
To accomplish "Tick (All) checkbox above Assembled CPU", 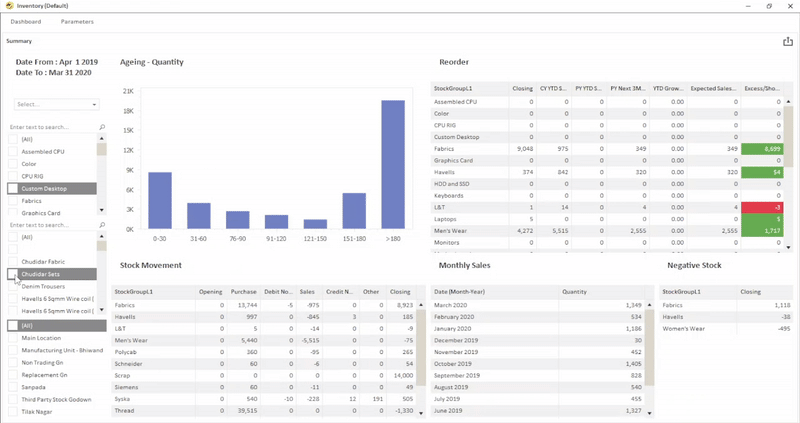I will (x=13, y=139).
